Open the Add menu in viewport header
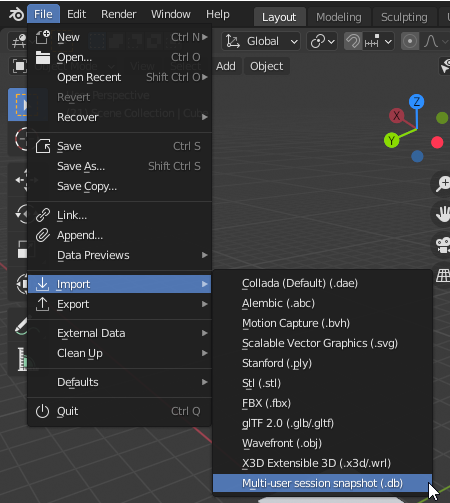 (x=226, y=66)
